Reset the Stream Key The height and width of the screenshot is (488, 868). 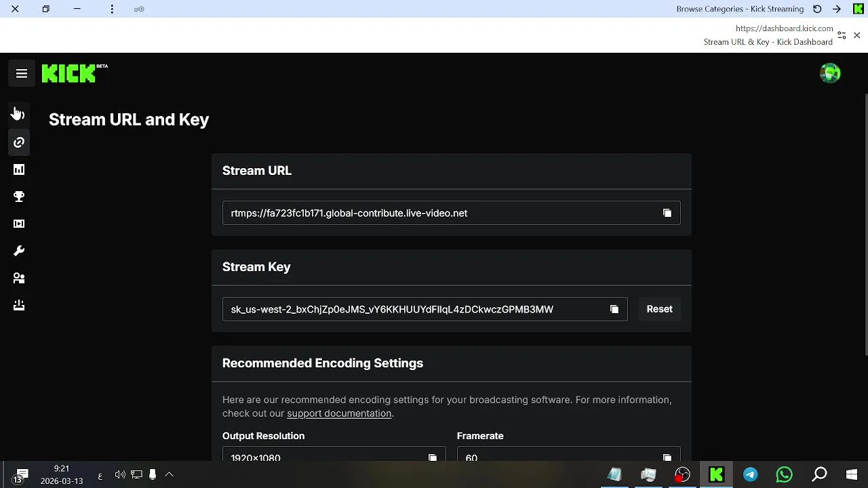coord(659,309)
